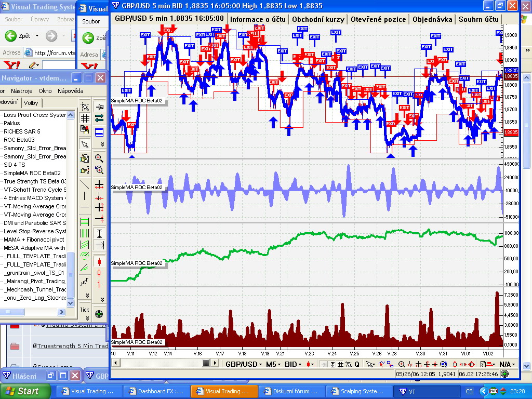
Task: Open the M5 timeframe dropdown
Action: click(273, 364)
